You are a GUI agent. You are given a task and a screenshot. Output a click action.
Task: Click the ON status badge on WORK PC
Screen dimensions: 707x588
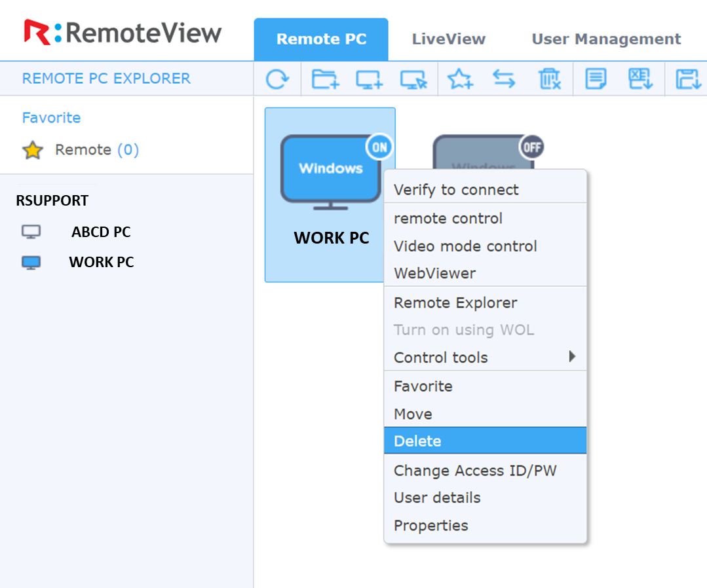(379, 147)
